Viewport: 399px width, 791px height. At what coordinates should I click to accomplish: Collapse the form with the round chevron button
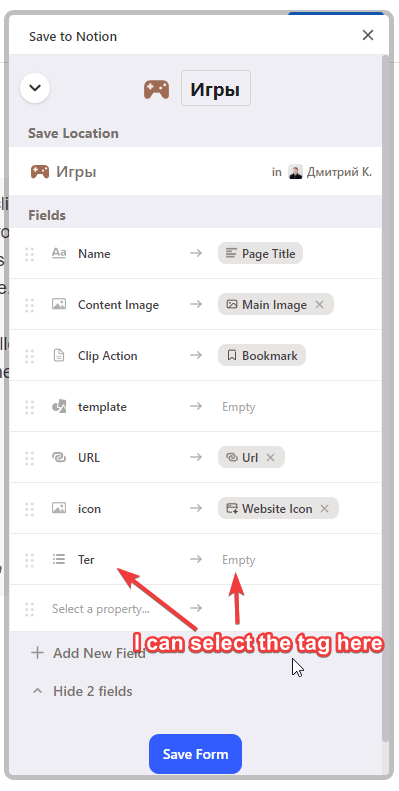pos(35,88)
